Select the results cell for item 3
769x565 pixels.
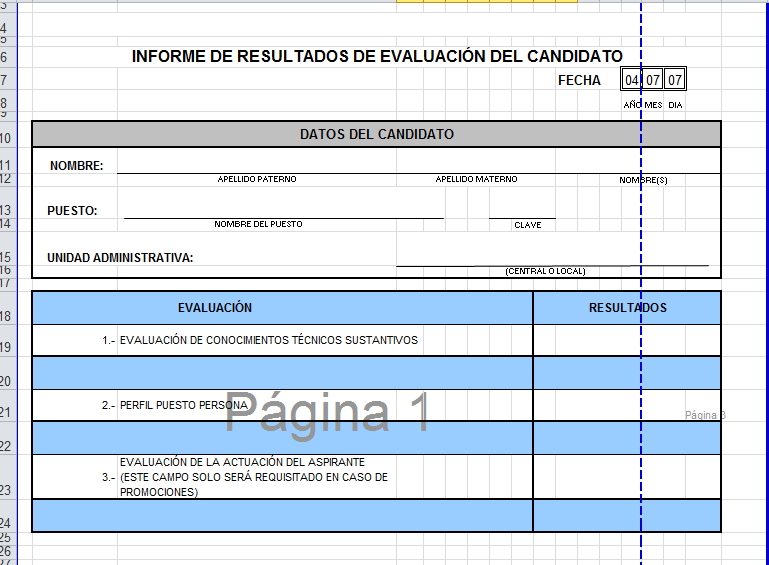[627, 477]
